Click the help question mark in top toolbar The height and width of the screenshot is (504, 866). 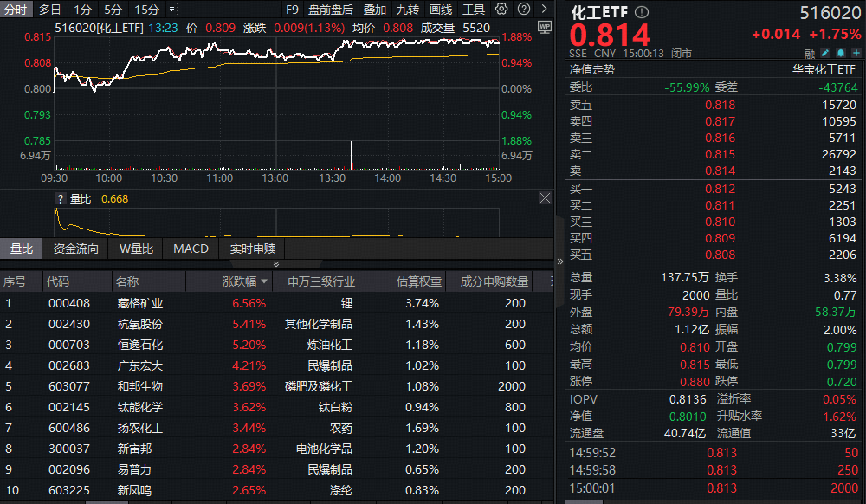pos(522,10)
